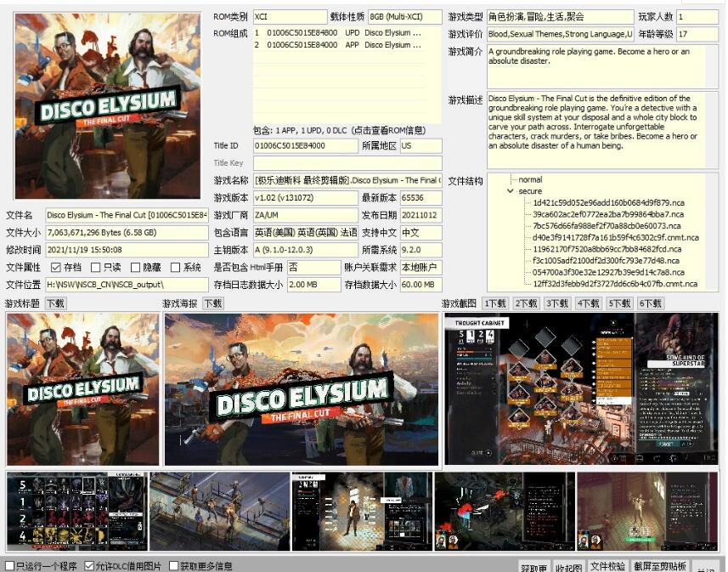Click the 游戏评价 rating content field
This screenshot has height=572, width=728.
click(x=560, y=34)
